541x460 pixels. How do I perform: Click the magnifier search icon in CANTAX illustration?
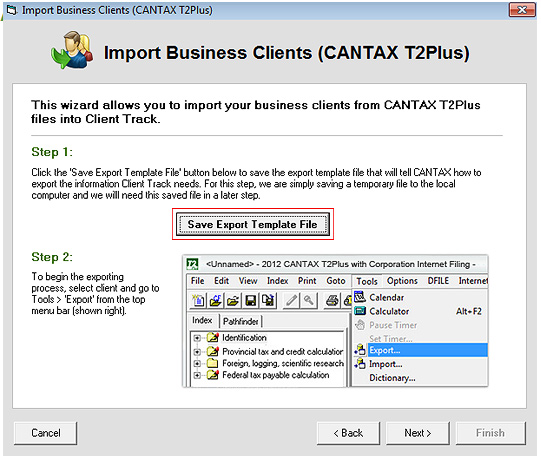(310, 302)
